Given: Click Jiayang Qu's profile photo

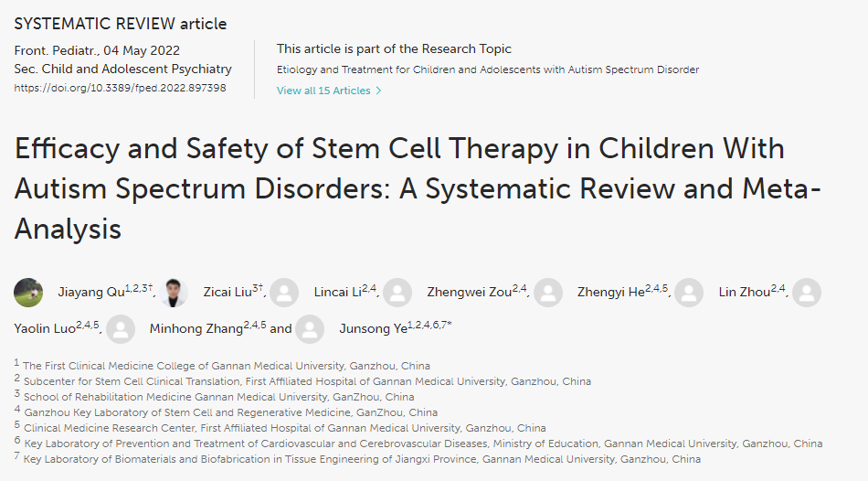Looking at the screenshot, I should pos(28,293).
